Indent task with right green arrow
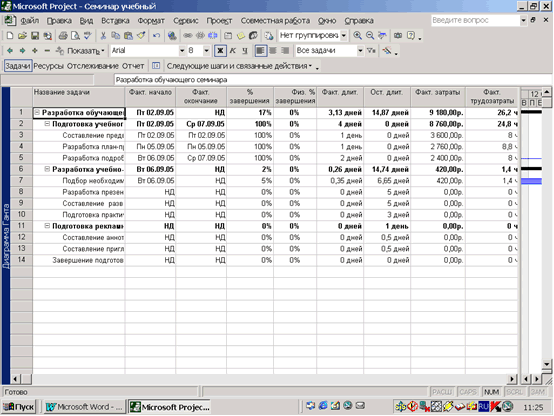This screenshot has width=554, height=416. click(x=22, y=51)
